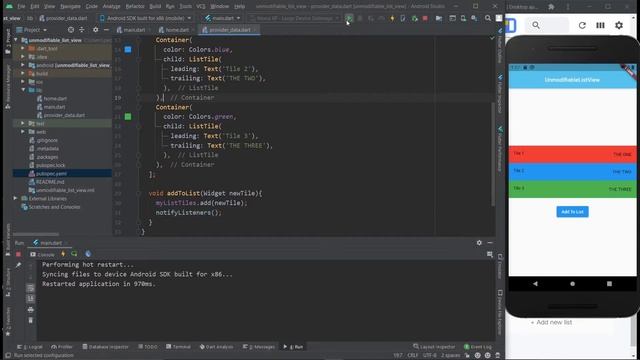The image size is (640, 360).
Task: Open the TODO tool window tab
Action: coord(148,347)
